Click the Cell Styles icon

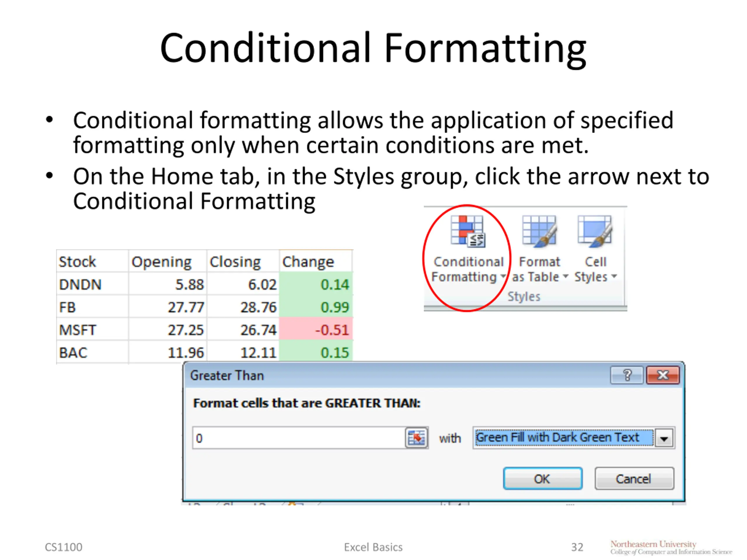[595, 232]
